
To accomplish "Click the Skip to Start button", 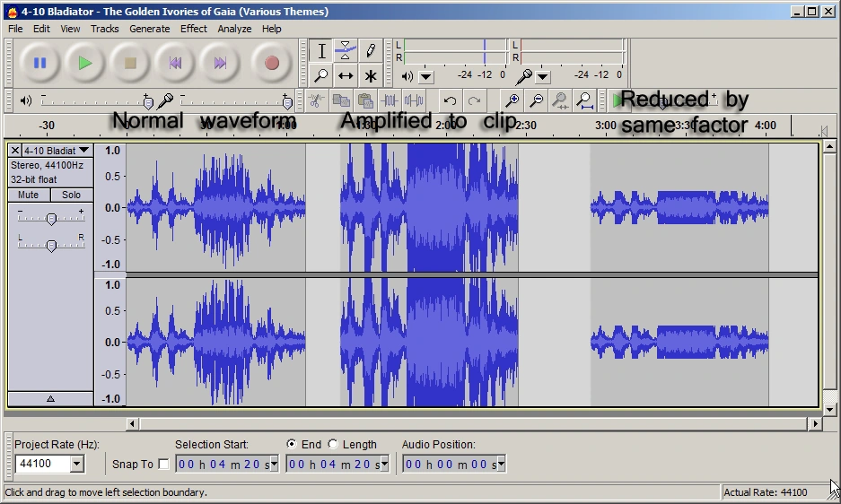I will point(176,63).
